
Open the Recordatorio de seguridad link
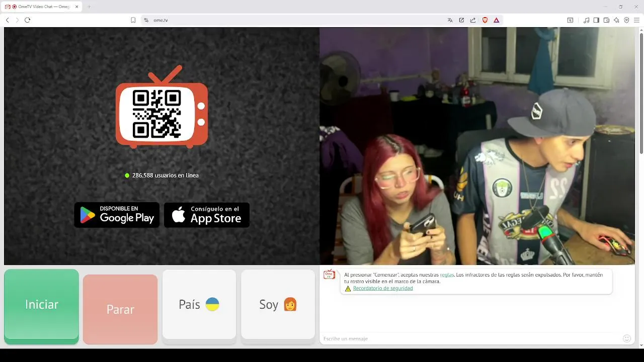(383, 289)
